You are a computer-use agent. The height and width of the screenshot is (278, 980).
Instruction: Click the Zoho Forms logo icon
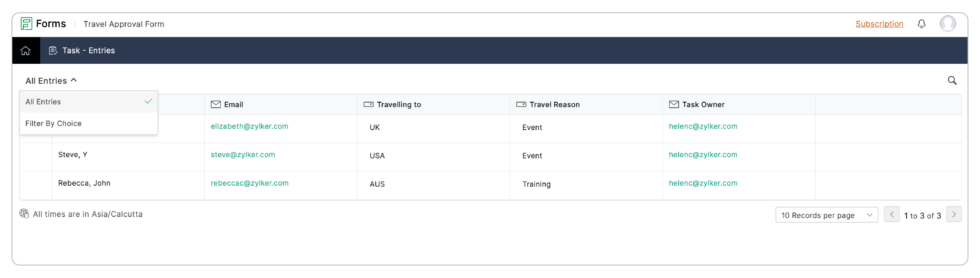(x=26, y=24)
